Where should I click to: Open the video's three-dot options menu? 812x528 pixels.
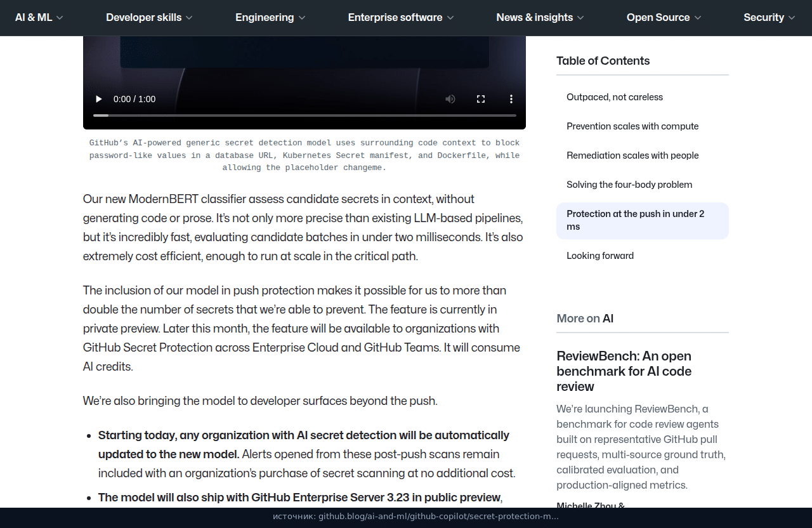pos(511,99)
